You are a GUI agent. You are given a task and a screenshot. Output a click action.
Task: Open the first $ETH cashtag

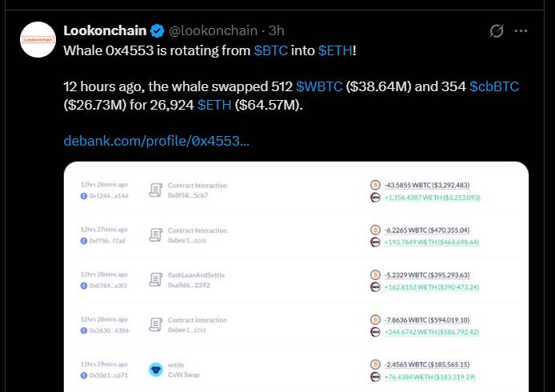click(335, 50)
